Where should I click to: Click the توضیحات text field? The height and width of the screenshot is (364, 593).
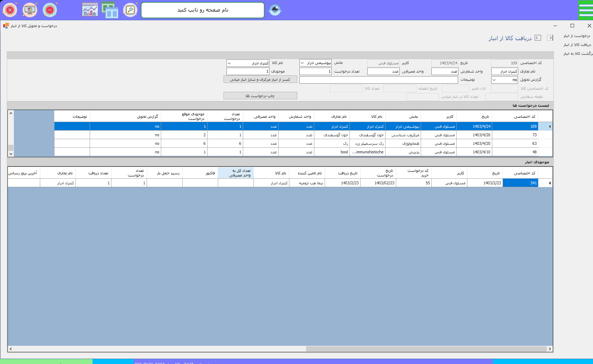[378, 80]
